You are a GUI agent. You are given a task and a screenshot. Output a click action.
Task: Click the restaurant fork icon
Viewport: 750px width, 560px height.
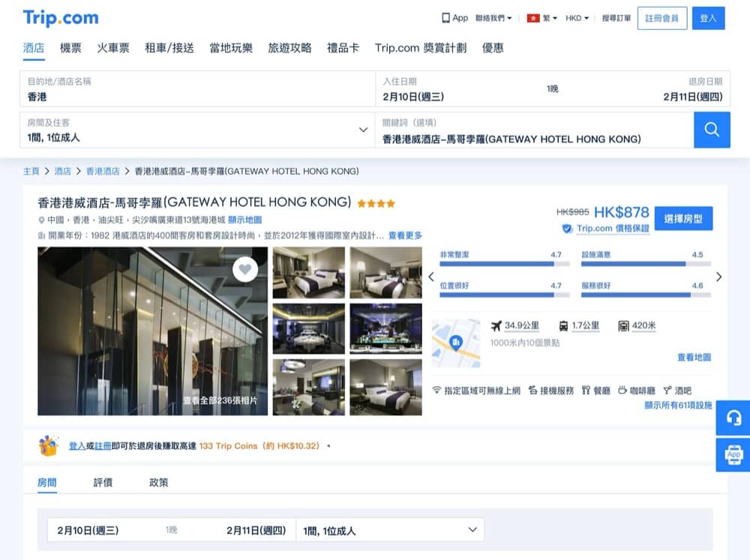pyautogui.click(x=586, y=391)
